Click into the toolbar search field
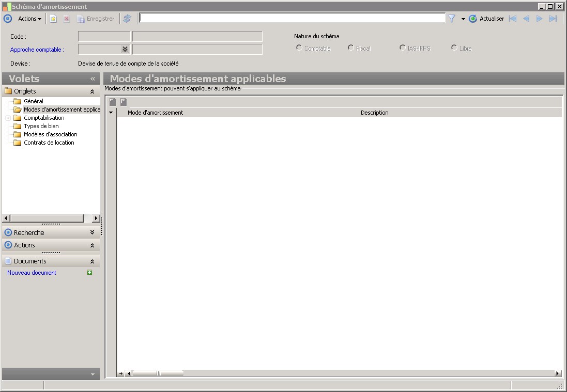This screenshot has height=392, width=567. 292,18
